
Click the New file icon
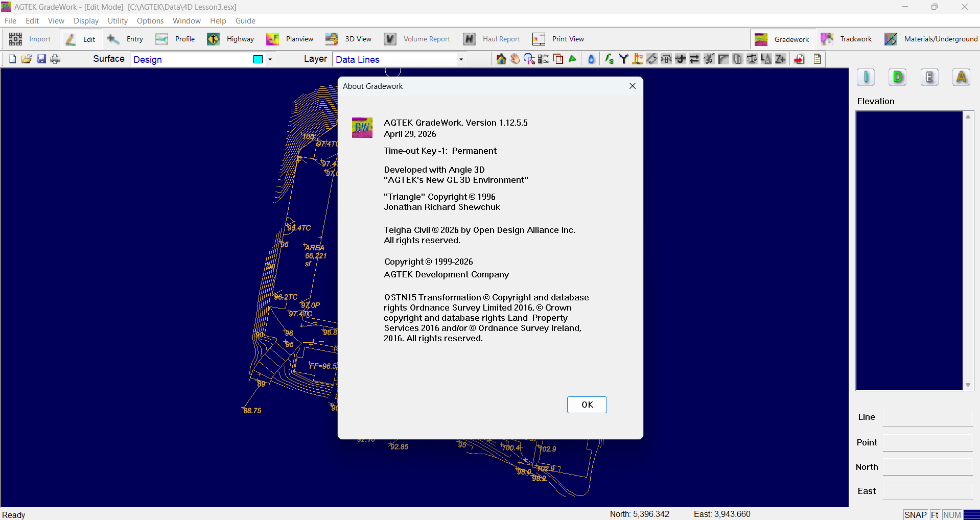(13, 59)
